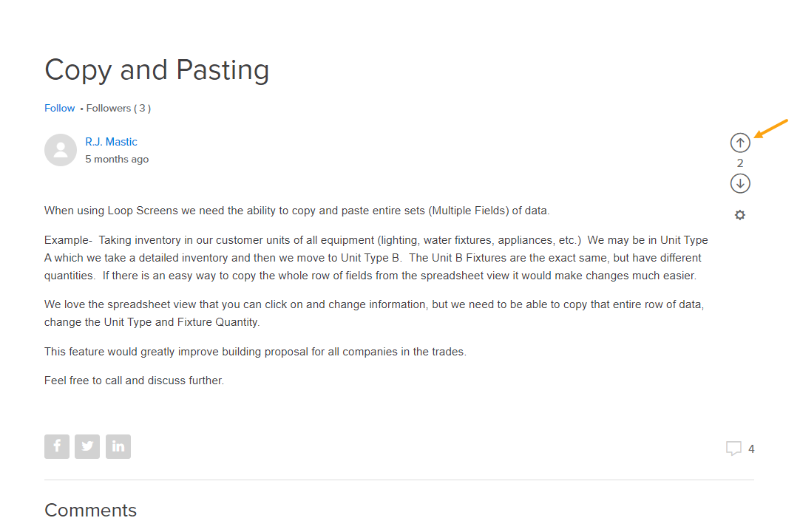Share the post on Twitter
Viewport: 800px width, 532px height.
[87, 446]
